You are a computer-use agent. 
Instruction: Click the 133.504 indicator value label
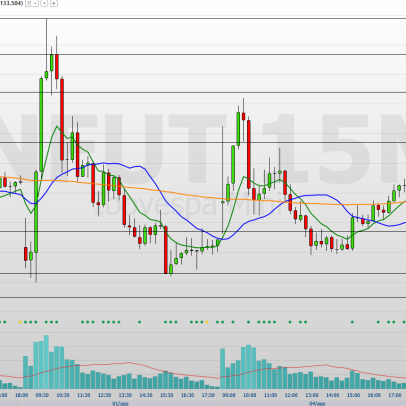point(11,3)
